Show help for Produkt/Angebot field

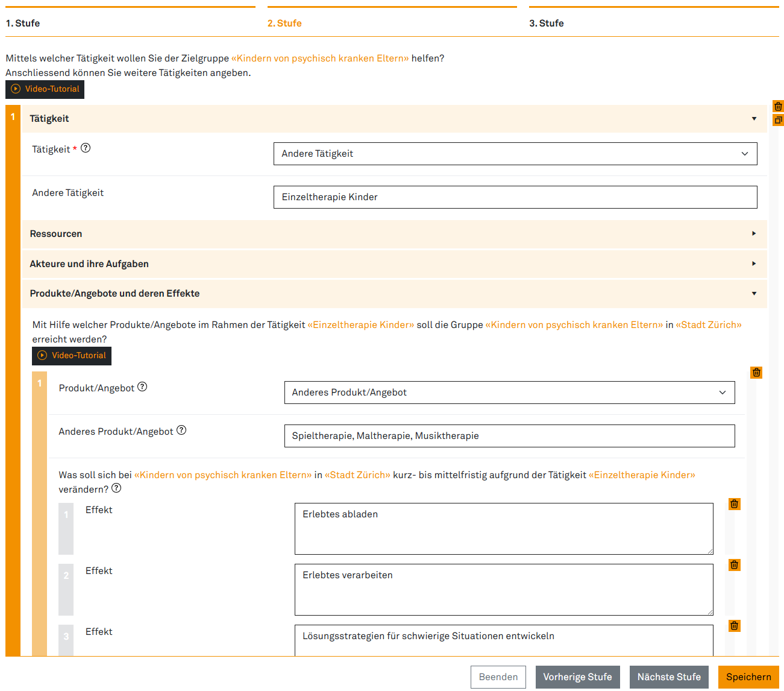pyautogui.click(x=142, y=387)
